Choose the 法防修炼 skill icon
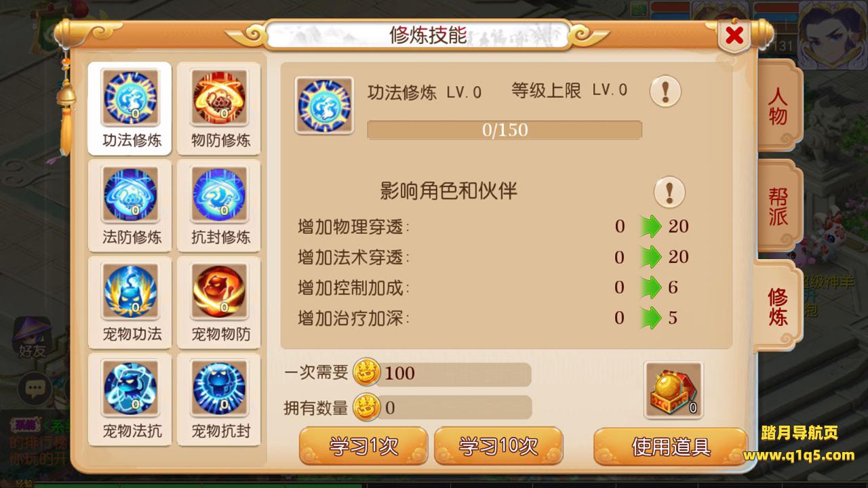 tap(130, 195)
